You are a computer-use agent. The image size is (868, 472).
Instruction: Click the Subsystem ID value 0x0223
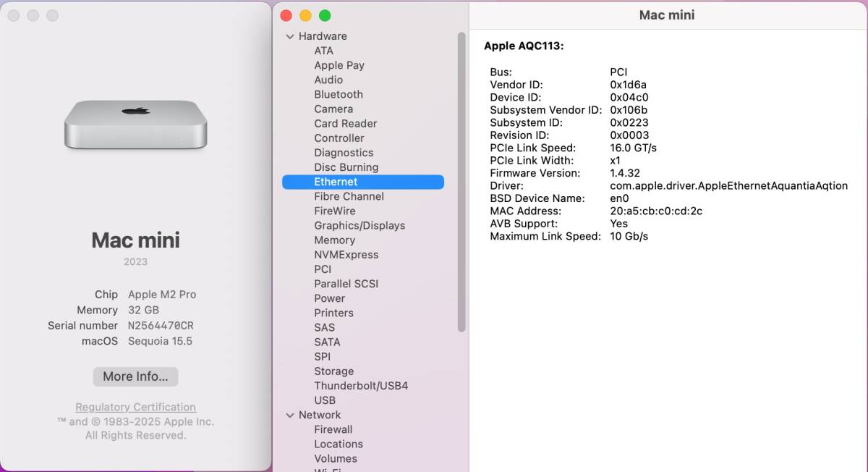pos(629,122)
